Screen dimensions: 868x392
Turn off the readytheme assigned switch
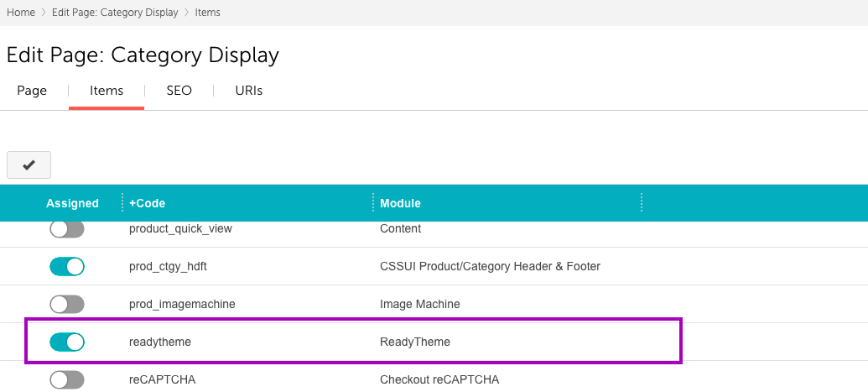click(x=67, y=342)
